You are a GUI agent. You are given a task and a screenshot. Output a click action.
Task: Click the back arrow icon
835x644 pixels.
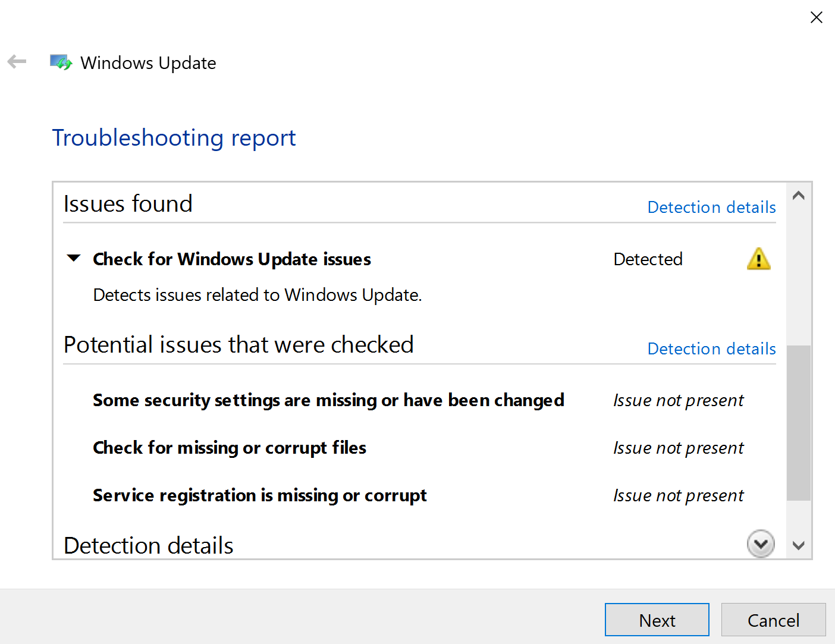[17, 61]
